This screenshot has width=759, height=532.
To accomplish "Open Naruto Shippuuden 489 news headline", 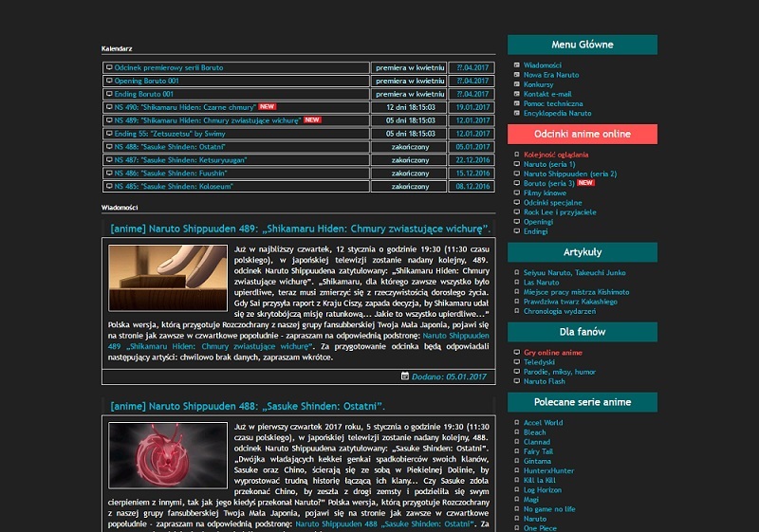I will (x=300, y=229).
